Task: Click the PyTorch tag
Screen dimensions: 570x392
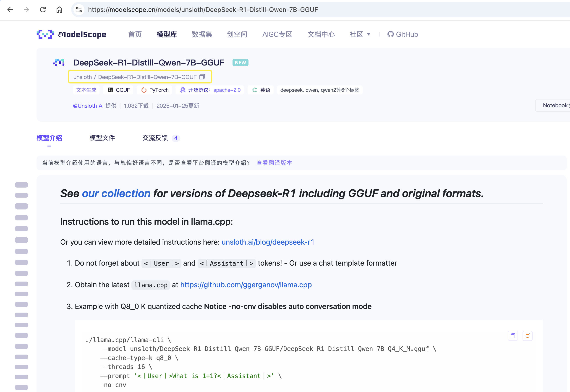Action: (155, 90)
